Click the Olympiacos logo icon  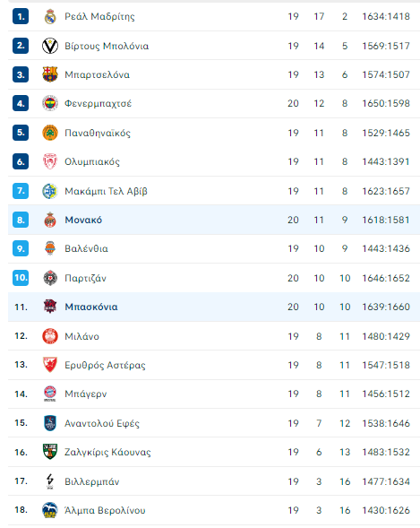(50, 161)
